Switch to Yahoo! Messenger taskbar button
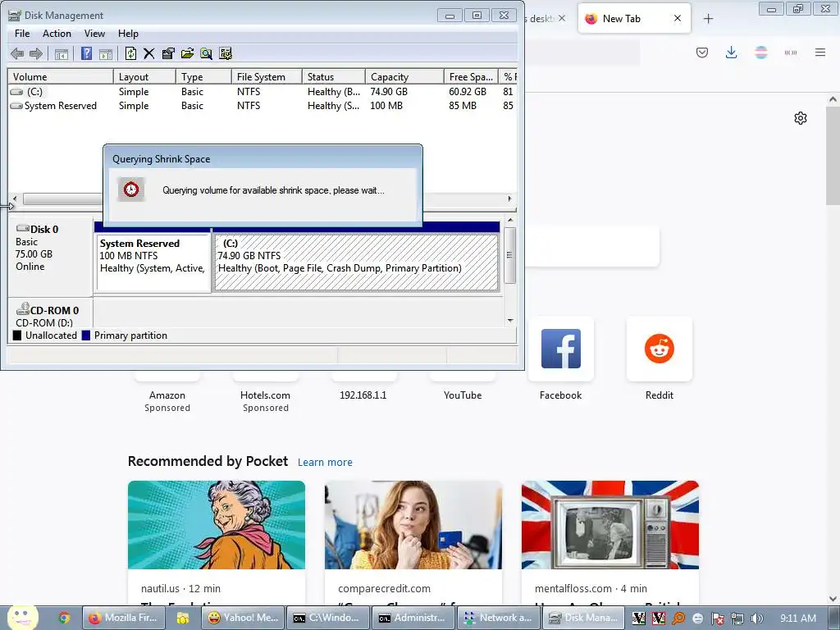Image resolution: width=840 pixels, height=630 pixels. (x=244, y=619)
